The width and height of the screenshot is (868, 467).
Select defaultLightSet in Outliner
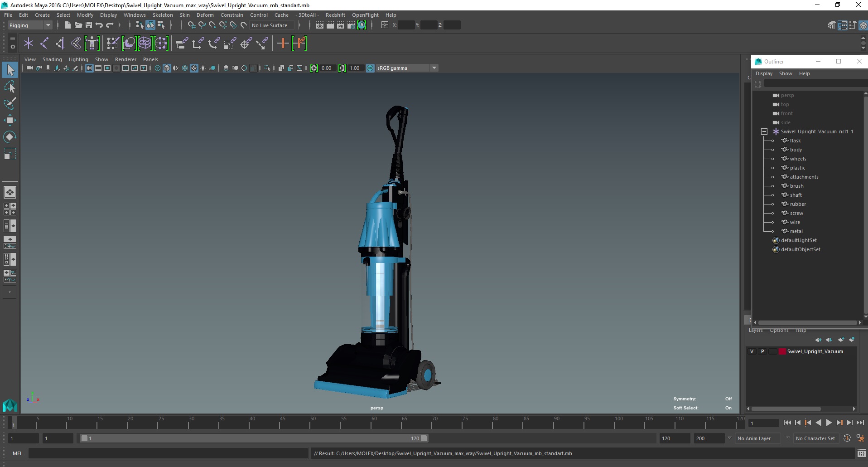[x=799, y=240]
